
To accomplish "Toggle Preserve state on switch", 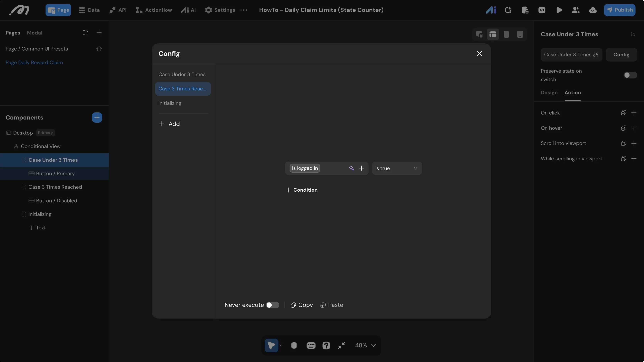I will tap(630, 75).
